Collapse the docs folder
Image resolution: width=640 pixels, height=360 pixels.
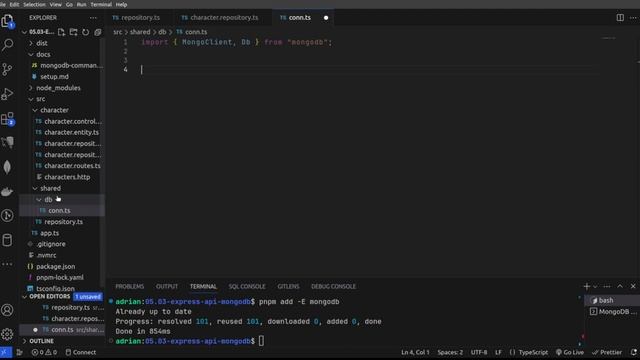point(43,54)
